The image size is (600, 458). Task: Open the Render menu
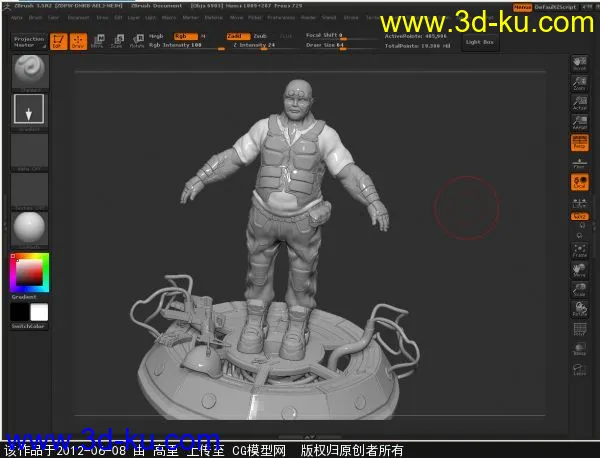[308, 18]
